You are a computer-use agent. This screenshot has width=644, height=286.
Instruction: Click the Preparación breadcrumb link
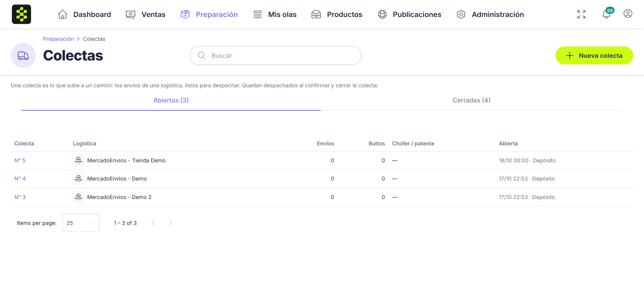pyautogui.click(x=58, y=39)
